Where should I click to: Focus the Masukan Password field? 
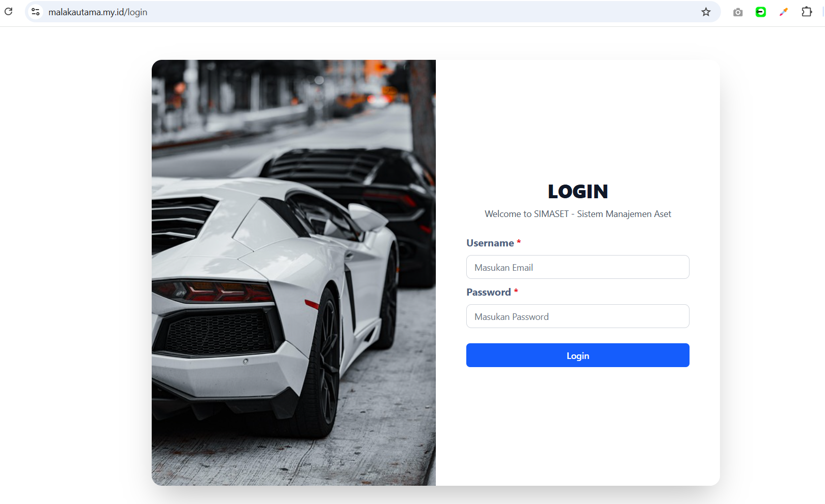point(577,316)
